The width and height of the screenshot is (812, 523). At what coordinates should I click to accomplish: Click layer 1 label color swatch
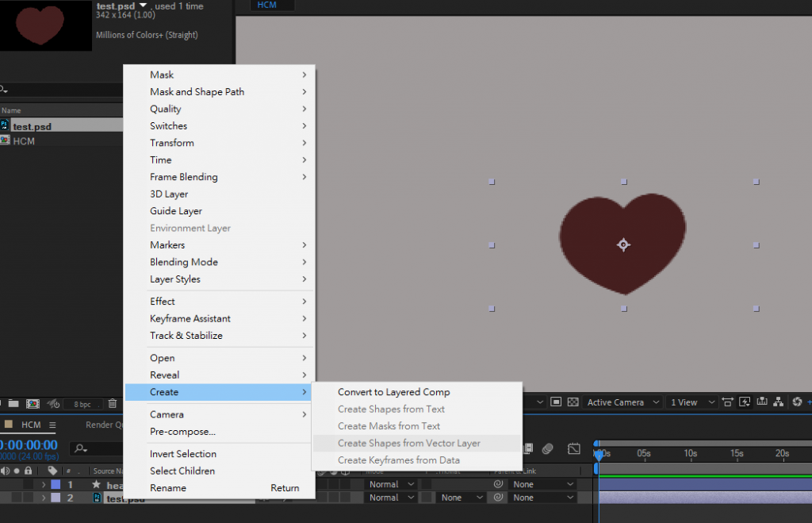pyautogui.click(x=56, y=485)
